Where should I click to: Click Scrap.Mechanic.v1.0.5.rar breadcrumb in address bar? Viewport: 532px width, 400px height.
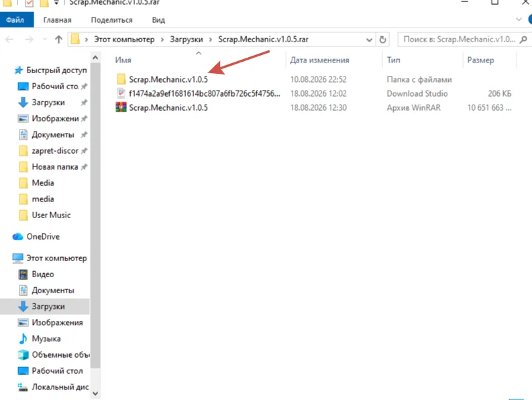pos(263,40)
